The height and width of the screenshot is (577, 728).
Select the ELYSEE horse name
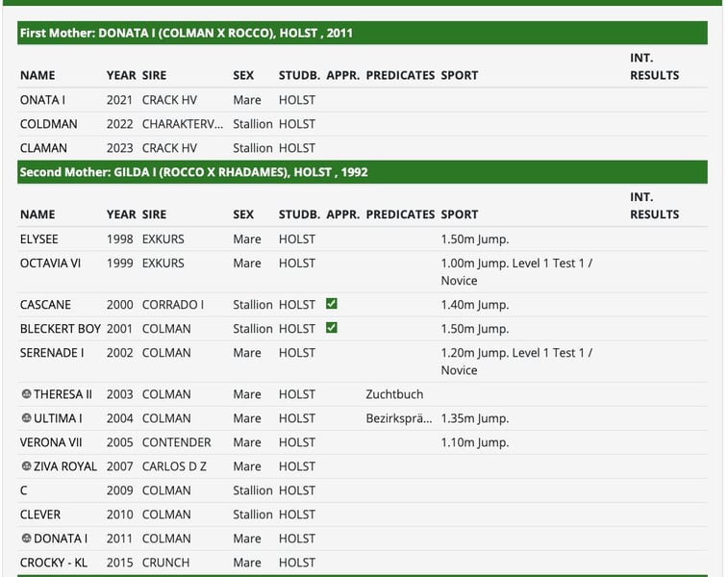tap(38, 238)
